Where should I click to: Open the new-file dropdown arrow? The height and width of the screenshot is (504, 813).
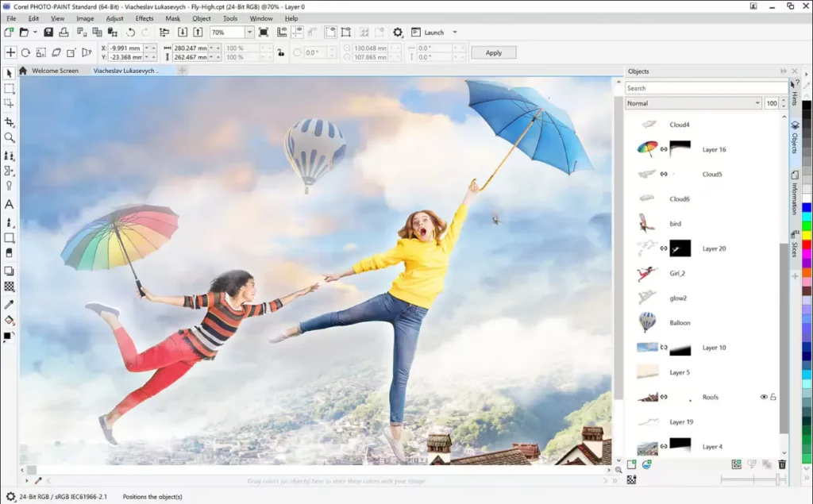pyautogui.click(x=35, y=32)
